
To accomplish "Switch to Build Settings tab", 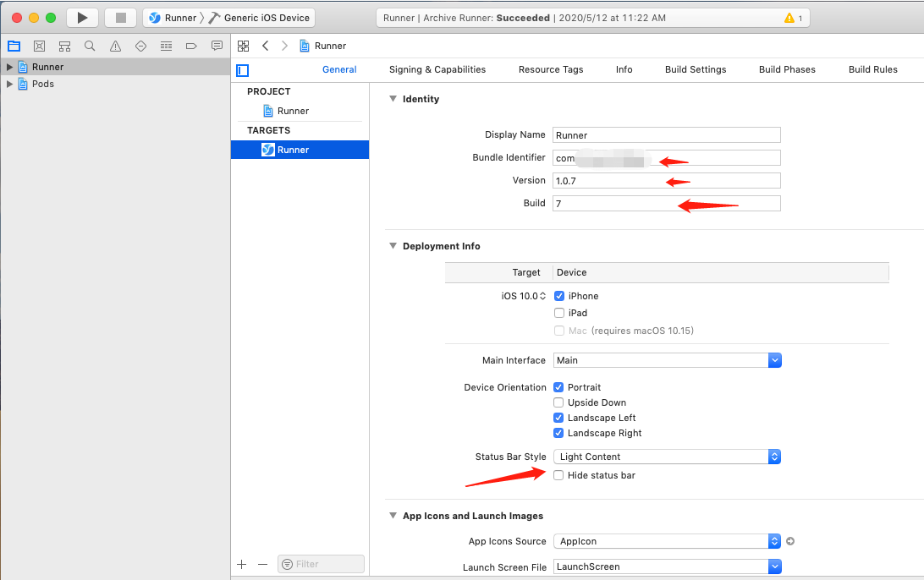I will [x=696, y=69].
